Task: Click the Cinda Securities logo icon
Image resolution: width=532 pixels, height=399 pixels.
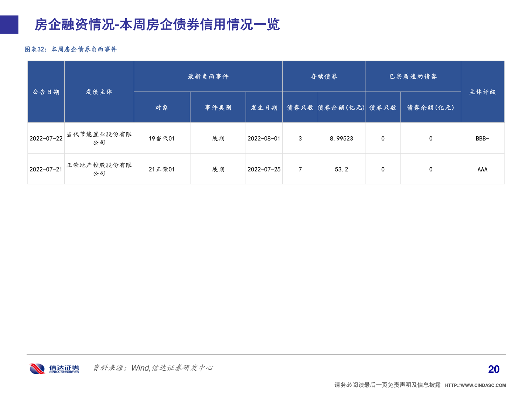Action: tap(37, 368)
